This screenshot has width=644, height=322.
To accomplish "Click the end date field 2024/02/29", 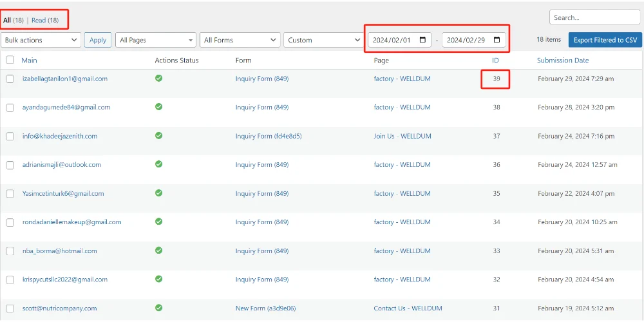I will 473,40.
